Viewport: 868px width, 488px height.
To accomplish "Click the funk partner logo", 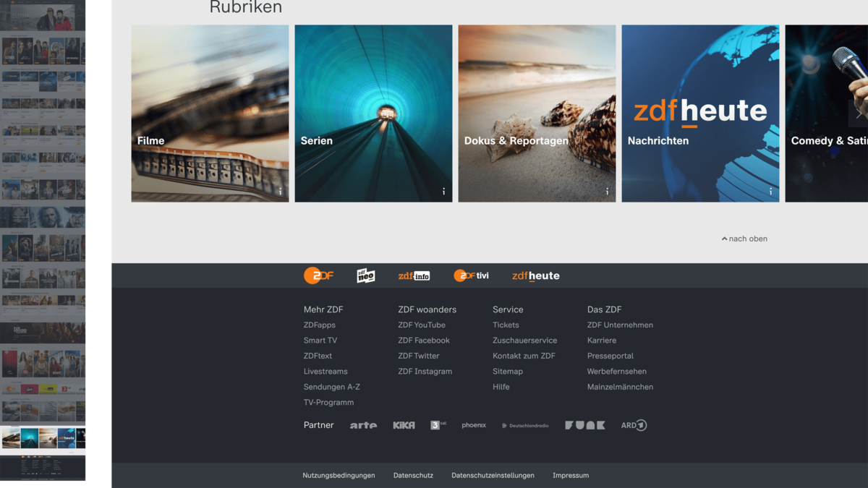I will (584, 425).
